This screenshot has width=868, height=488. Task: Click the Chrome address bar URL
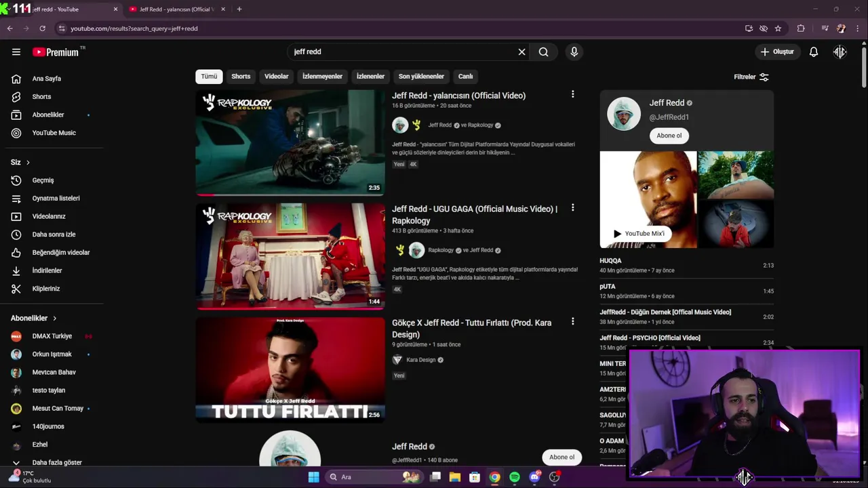pyautogui.click(x=134, y=28)
